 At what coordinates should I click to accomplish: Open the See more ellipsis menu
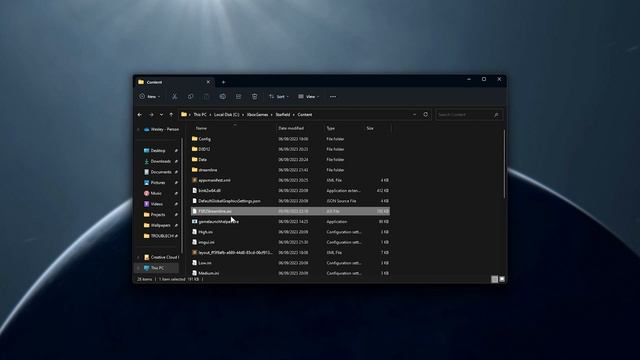click(333, 97)
